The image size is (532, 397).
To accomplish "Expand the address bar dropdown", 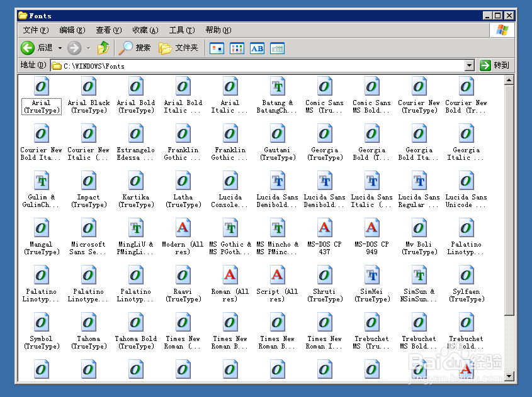I will point(469,65).
